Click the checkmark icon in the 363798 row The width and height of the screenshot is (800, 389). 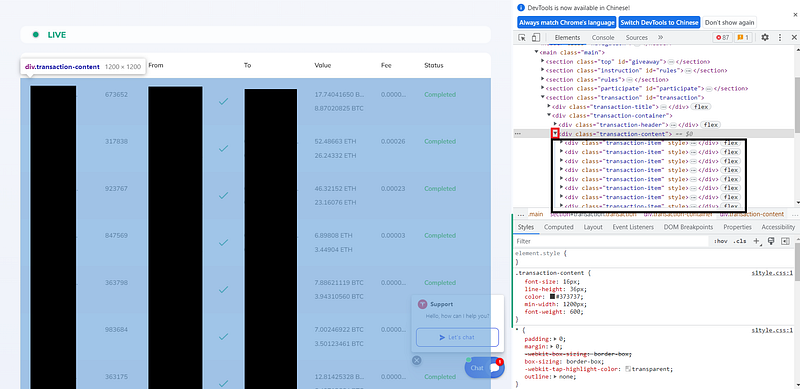tap(223, 289)
